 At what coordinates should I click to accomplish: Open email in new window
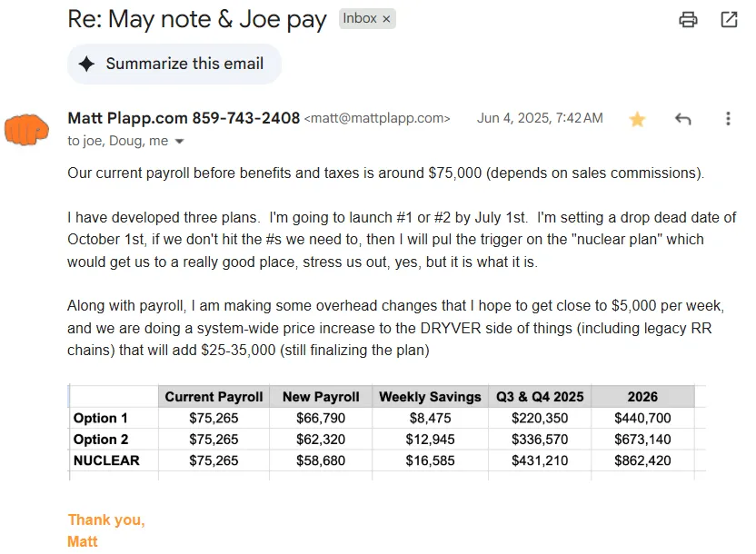point(729,19)
